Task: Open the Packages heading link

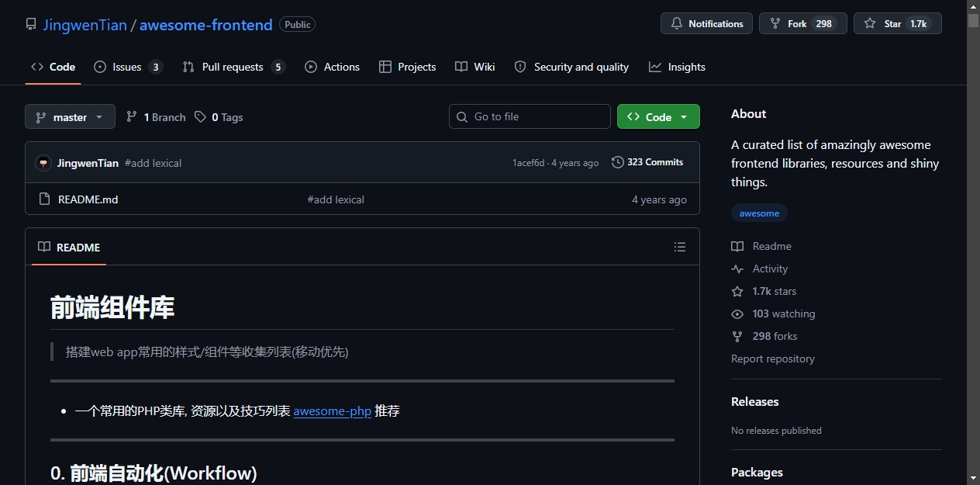Action: coord(757,472)
